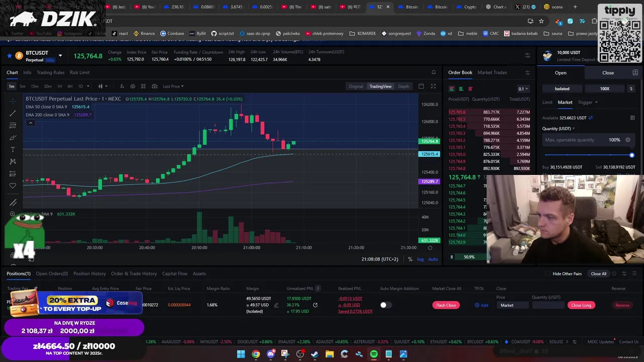Show only bids in order book
The image size is (644, 362).
click(461, 89)
